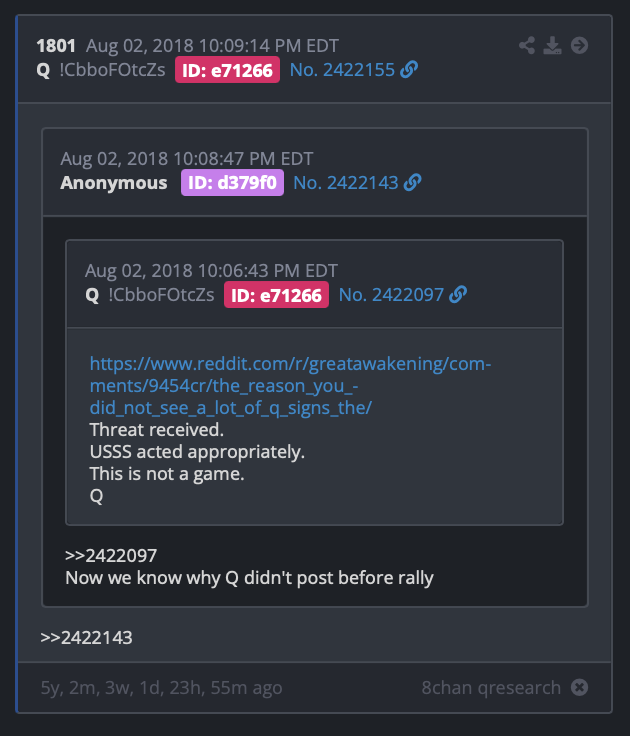Image resolution: width=630 pixels, height=736 pixels.
Task: Open post link No. 2422155
Action: pos(342,70)
